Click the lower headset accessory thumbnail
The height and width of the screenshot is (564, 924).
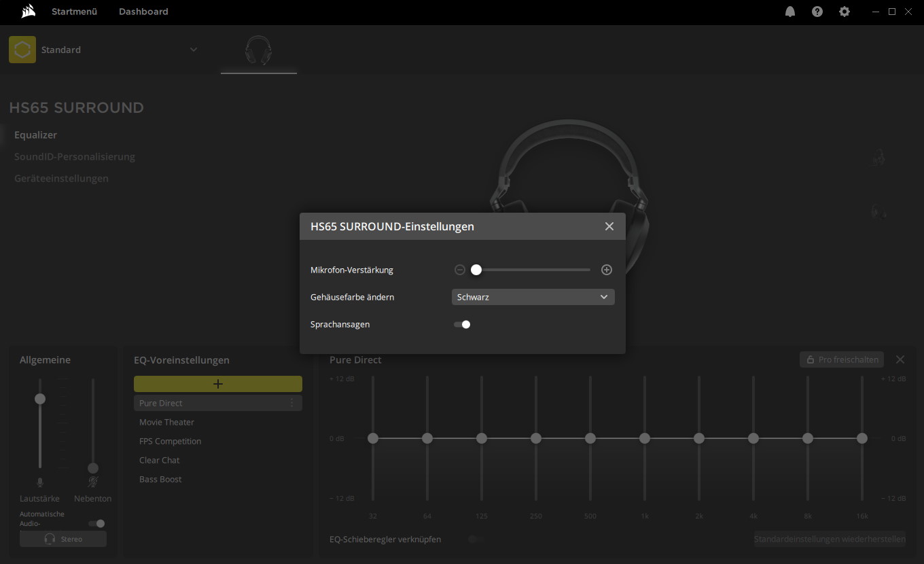(878, 211)
